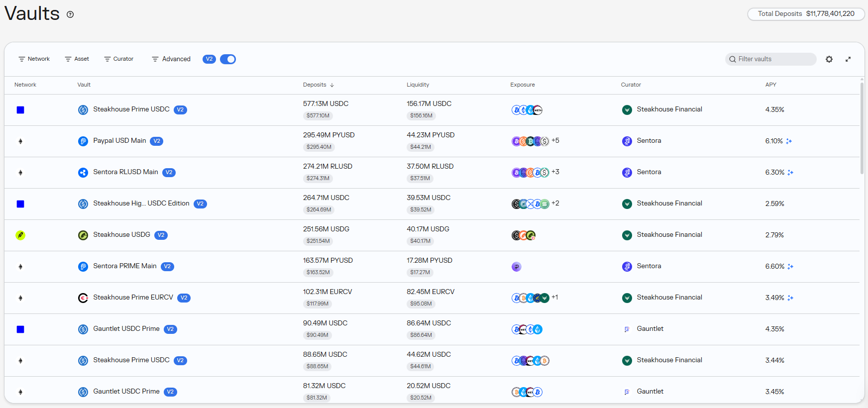Open the Sentora RLUSD Main vault
This screenshot has width=868, height=408.
pos(125,172)
